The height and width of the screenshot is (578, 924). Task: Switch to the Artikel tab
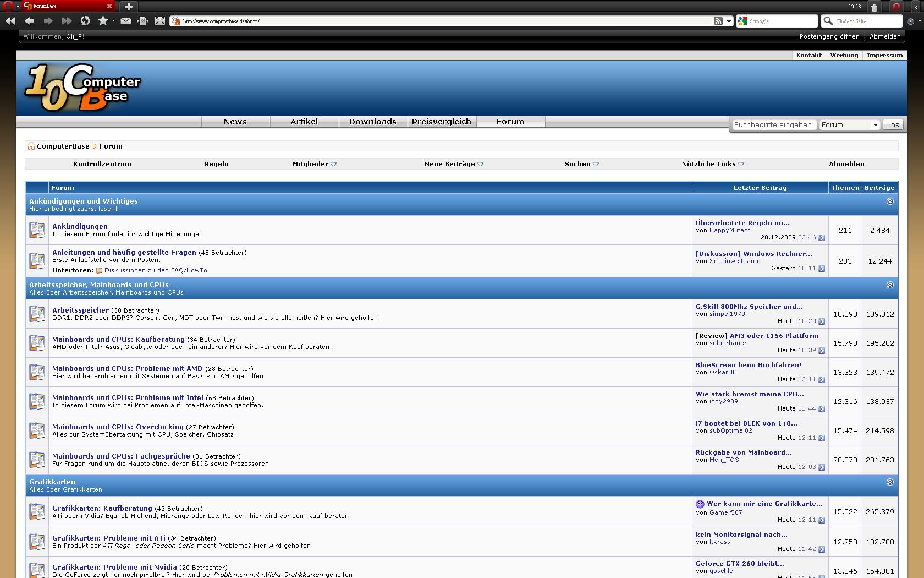(x=304, y=122)
